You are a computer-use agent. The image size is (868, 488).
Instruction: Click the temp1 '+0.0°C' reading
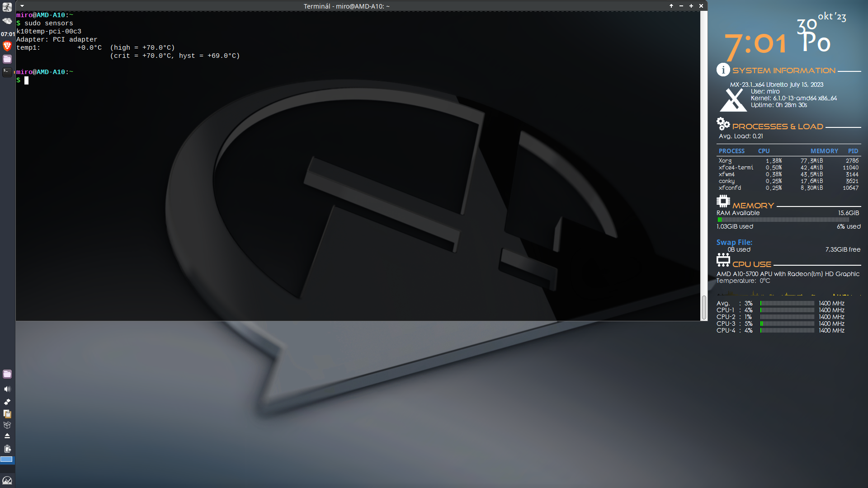click(90, 47)
